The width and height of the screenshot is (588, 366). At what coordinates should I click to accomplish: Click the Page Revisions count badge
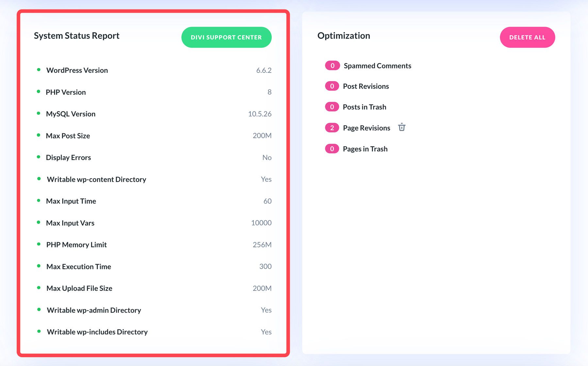tap(332, 128)
